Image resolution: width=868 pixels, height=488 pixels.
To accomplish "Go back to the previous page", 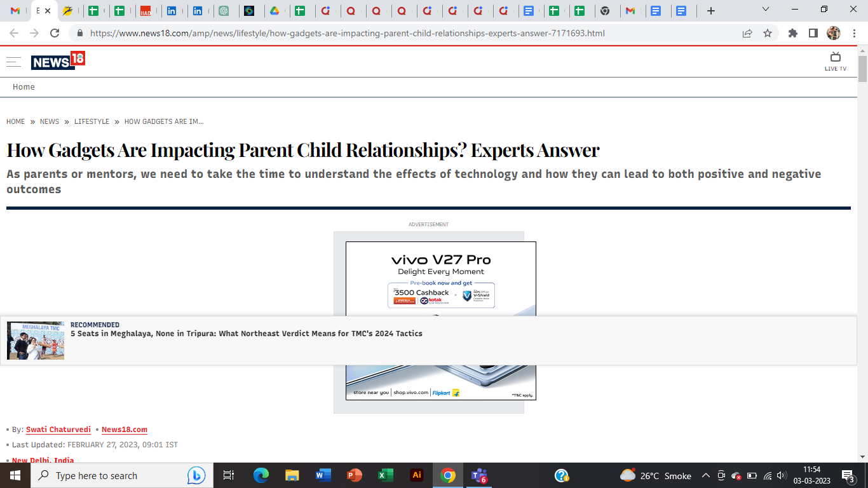I will click(14, 33).
